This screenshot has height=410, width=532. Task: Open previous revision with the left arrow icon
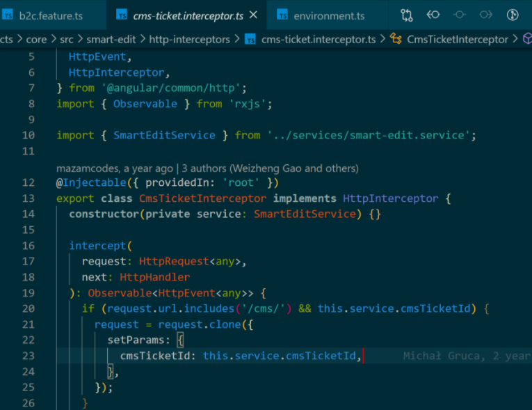(x=433, y=15)
